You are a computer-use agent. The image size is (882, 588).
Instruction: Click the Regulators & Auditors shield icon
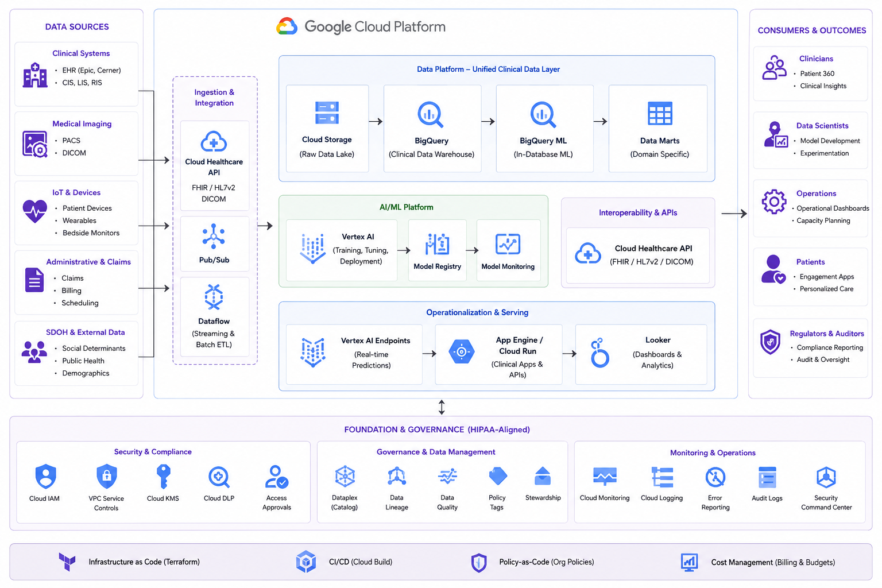click(x=770, y=342)
